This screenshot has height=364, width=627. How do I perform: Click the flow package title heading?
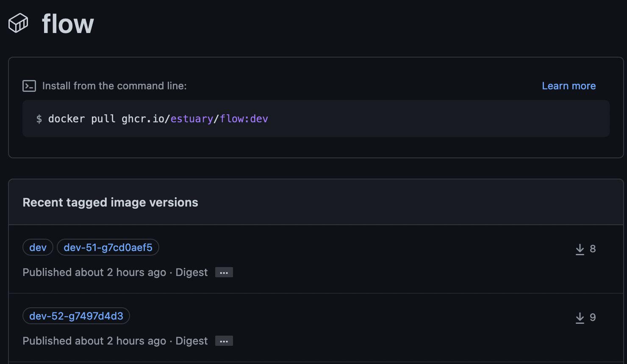click(67, 23)
